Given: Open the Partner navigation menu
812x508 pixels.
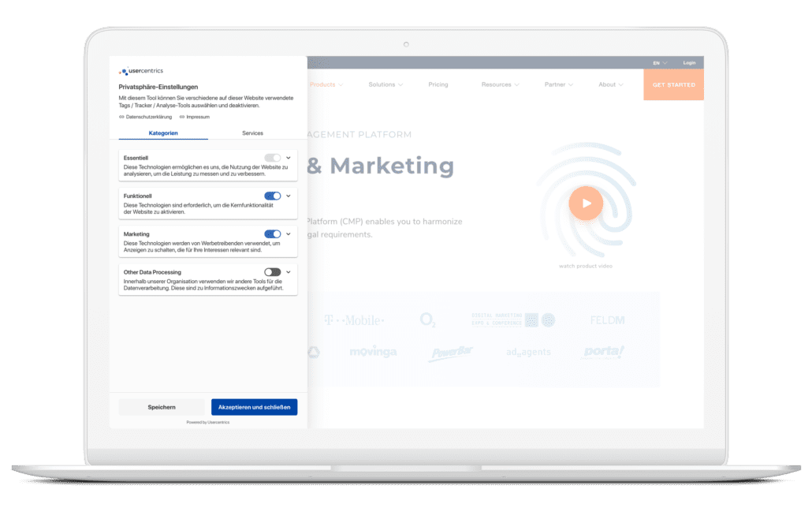Looking at the screenshot, I should pos(558,84).
